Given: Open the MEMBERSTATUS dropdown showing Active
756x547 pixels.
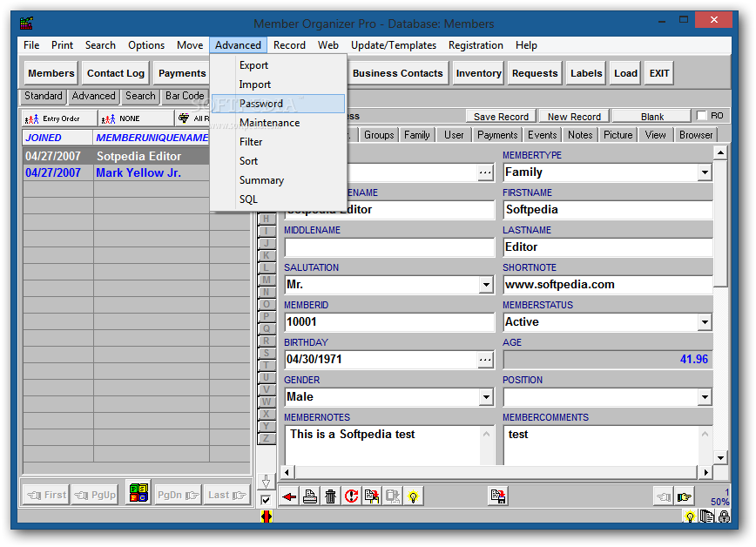Looking at the screenshot, I should [705, 321].
